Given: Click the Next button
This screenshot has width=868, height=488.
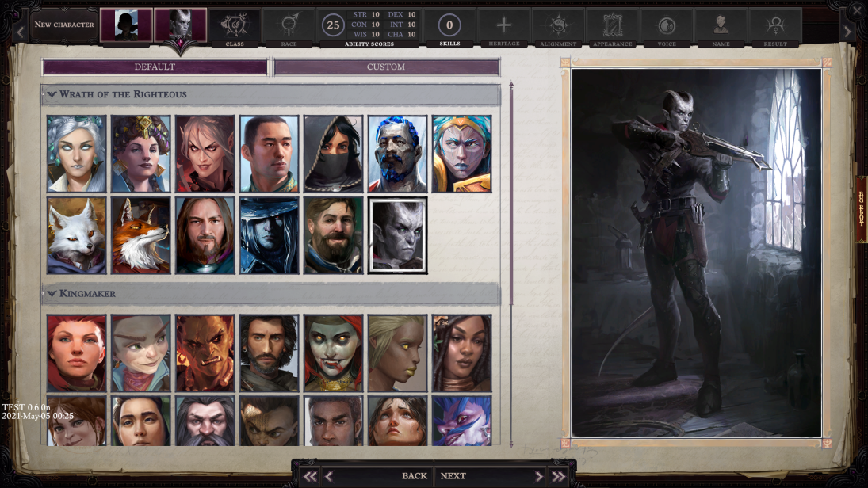Looking at the screenshot, I should click(x=453, y=476).
